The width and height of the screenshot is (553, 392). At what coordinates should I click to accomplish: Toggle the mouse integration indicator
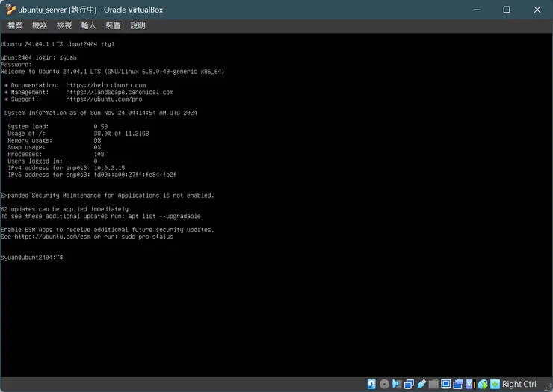pos(483,384)
